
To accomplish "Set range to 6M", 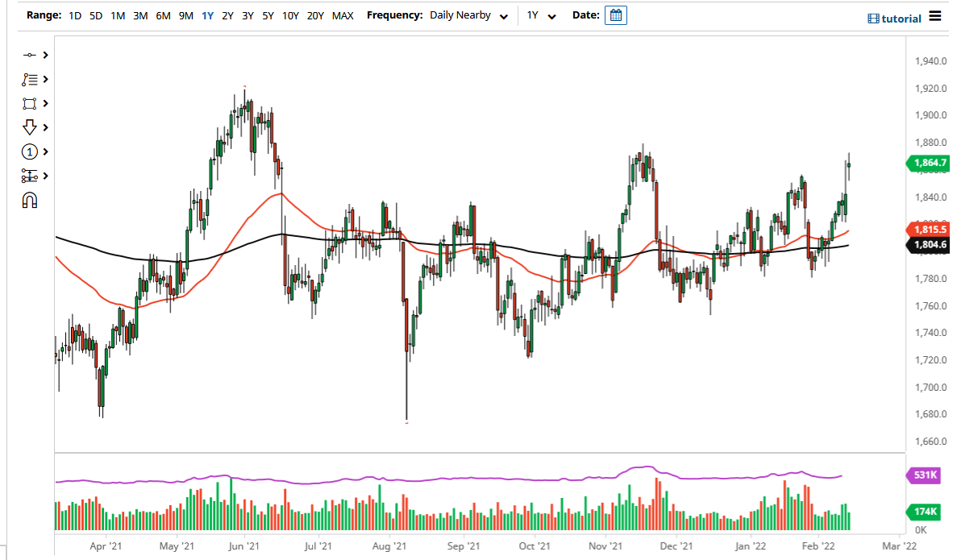I will (163, 16).
